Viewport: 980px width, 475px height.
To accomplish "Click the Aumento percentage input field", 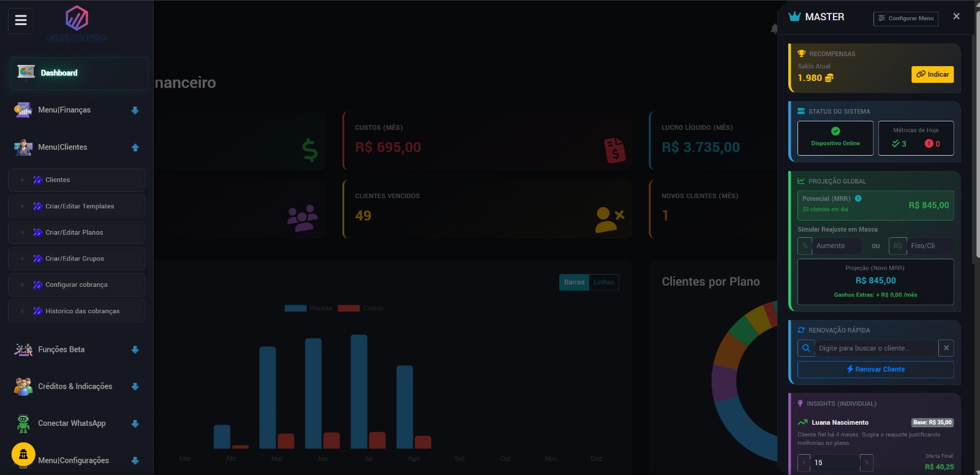I will 837,246.
